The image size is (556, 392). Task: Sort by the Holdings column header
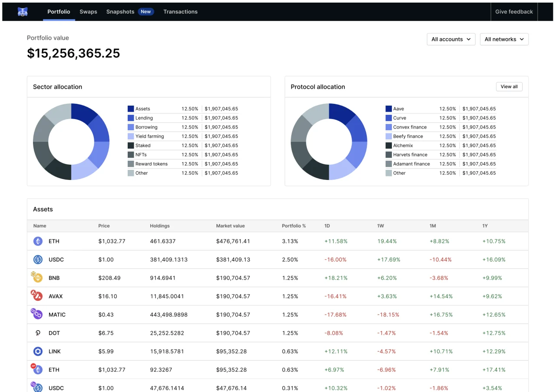point(160,226)
